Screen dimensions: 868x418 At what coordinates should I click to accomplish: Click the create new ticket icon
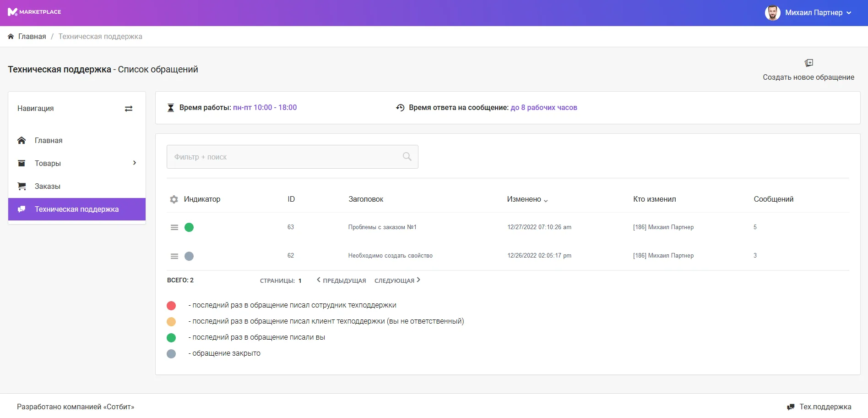808,63
